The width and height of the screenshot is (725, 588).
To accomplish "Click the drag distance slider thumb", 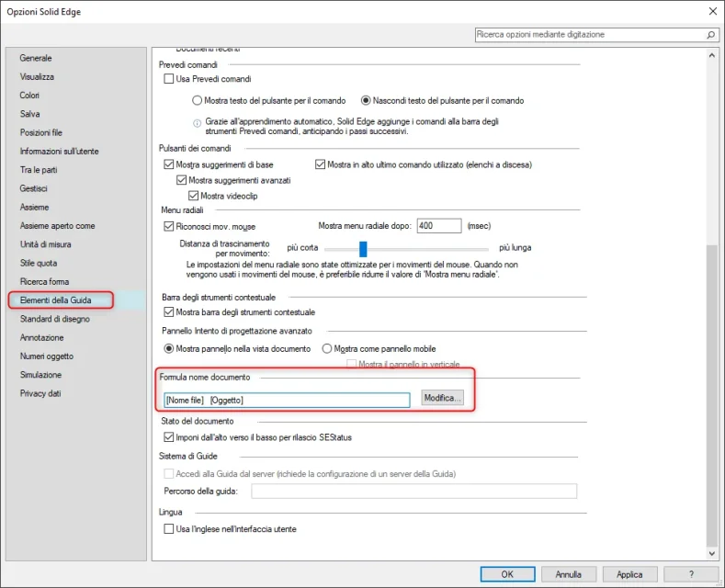I will [x=363, y=249].
